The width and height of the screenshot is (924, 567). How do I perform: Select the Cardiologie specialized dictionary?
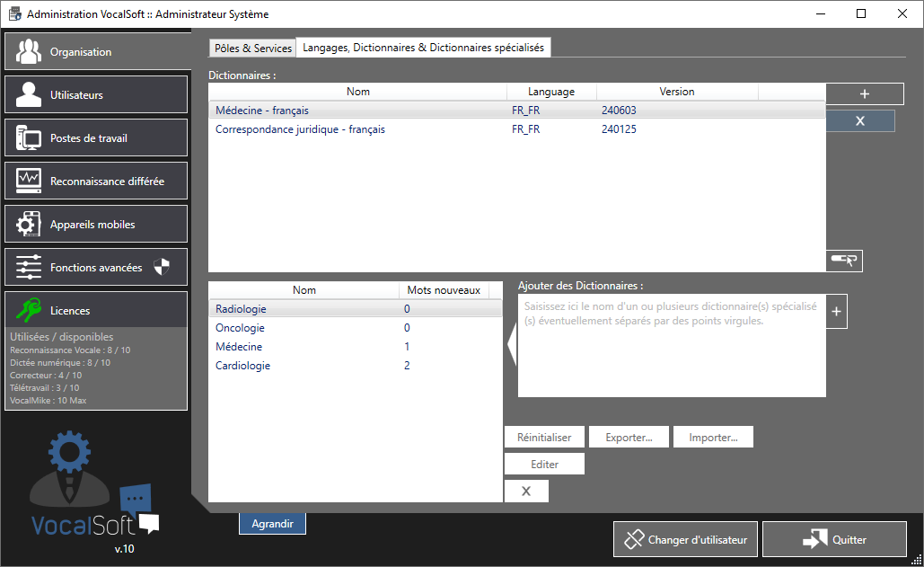pos(356,366)
